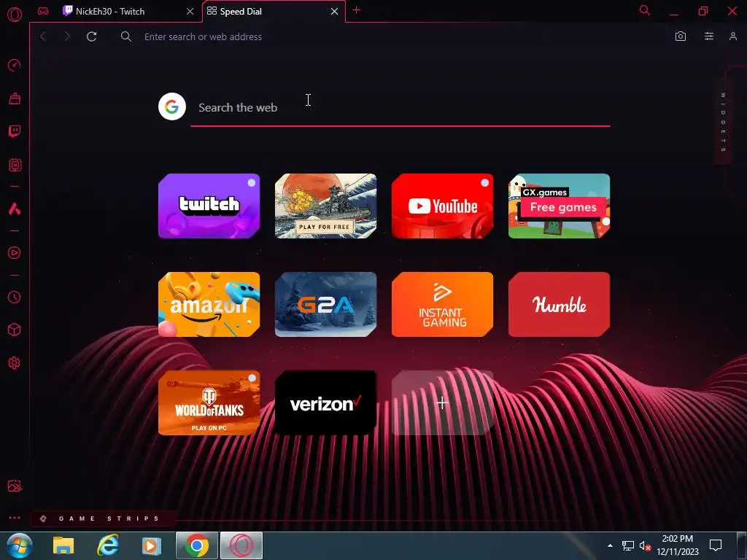This screenshot has height=560, width=747.
Task: Click Opera GX taskbar button
Action: click(241, 545)
